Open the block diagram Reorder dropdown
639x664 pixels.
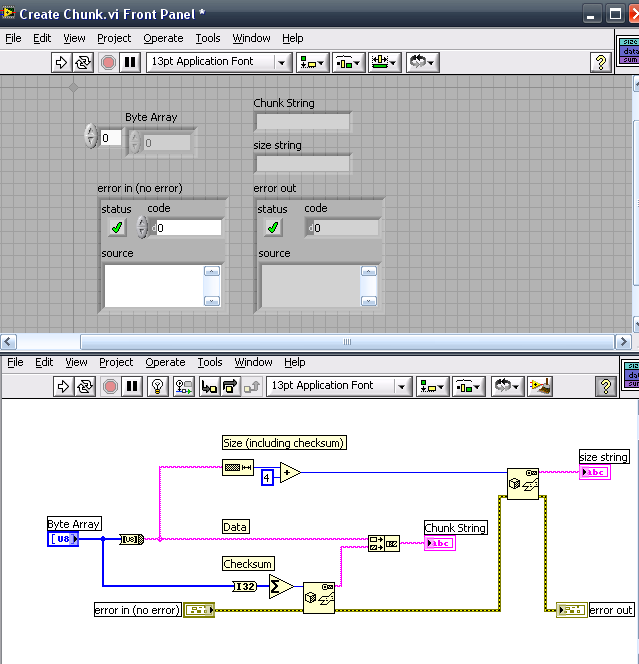click(506, 386)
